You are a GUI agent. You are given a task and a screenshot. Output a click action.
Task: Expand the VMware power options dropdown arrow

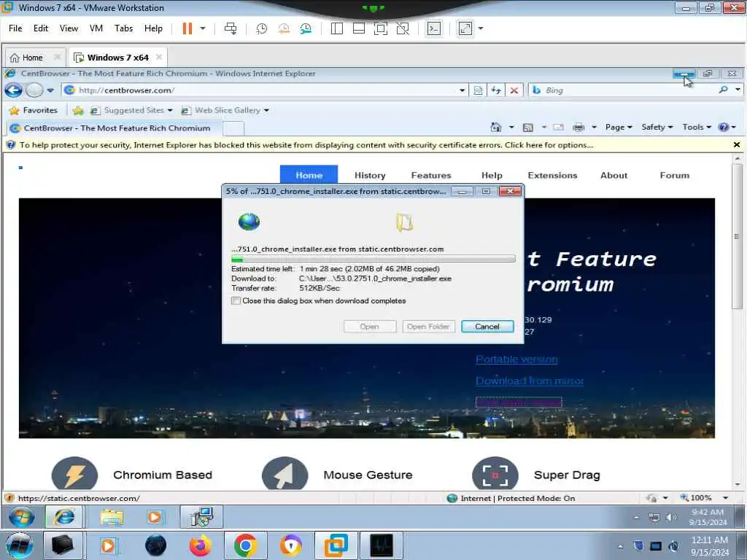[x=203, y=28]
